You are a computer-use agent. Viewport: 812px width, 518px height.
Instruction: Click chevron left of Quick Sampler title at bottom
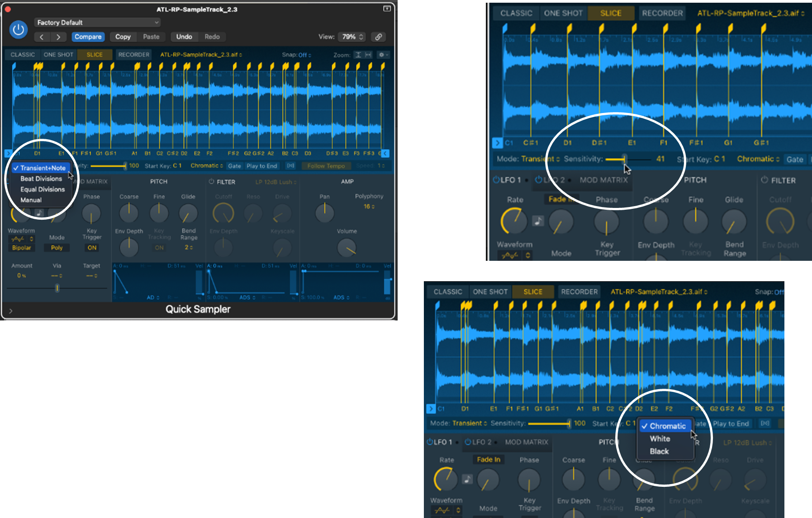pyautogui.click(x=10, y=311)
